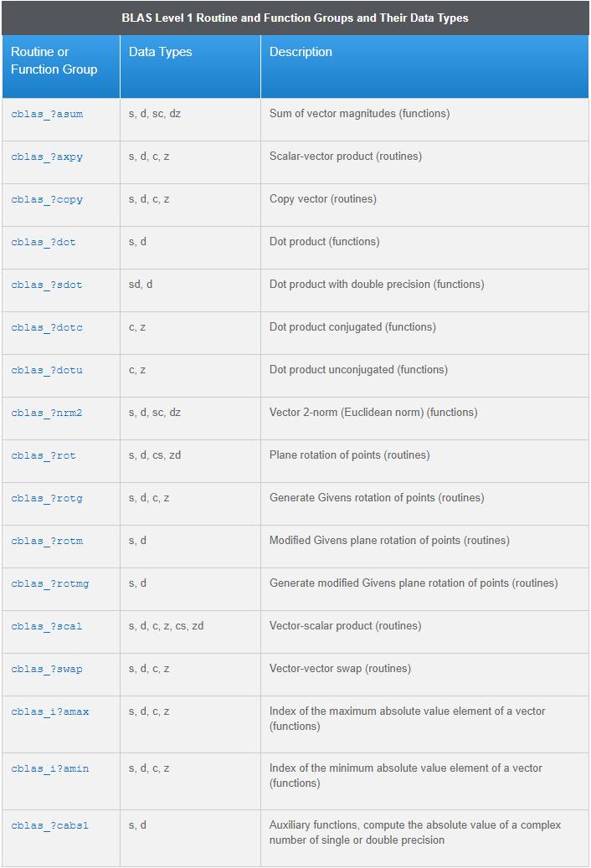
Task: Open the cblas_?asum routine link
Action: pos(47,114)
